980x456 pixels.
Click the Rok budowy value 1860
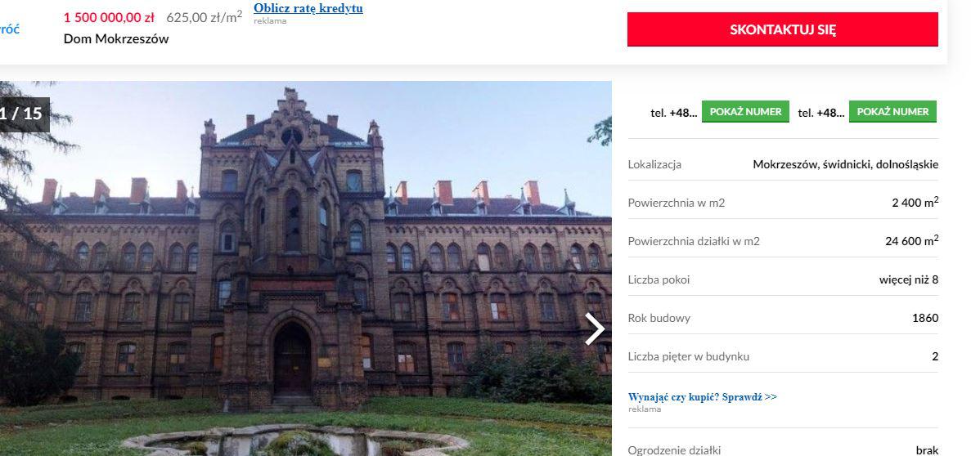(x=925, y=318)
